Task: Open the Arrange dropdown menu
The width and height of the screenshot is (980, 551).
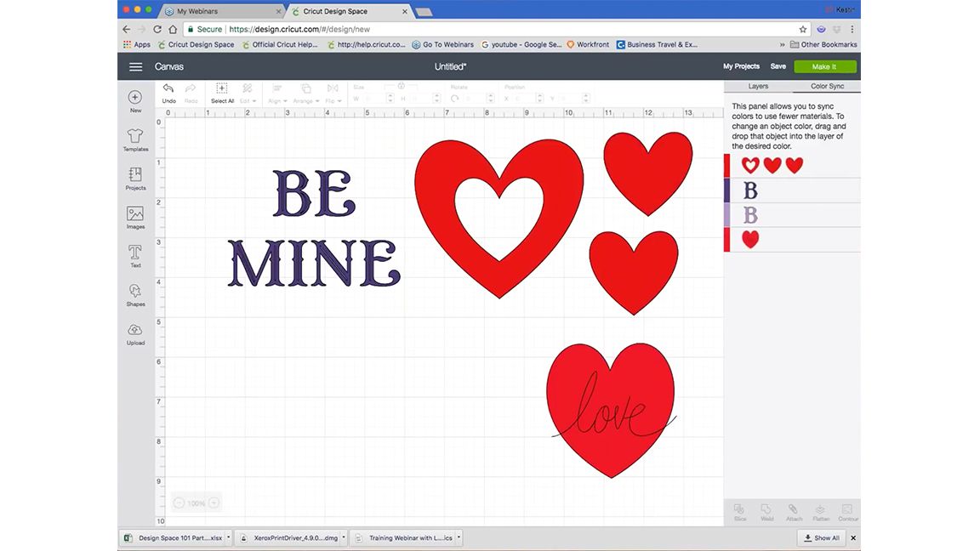Action: pyautogui.click(x=305, y=99)
